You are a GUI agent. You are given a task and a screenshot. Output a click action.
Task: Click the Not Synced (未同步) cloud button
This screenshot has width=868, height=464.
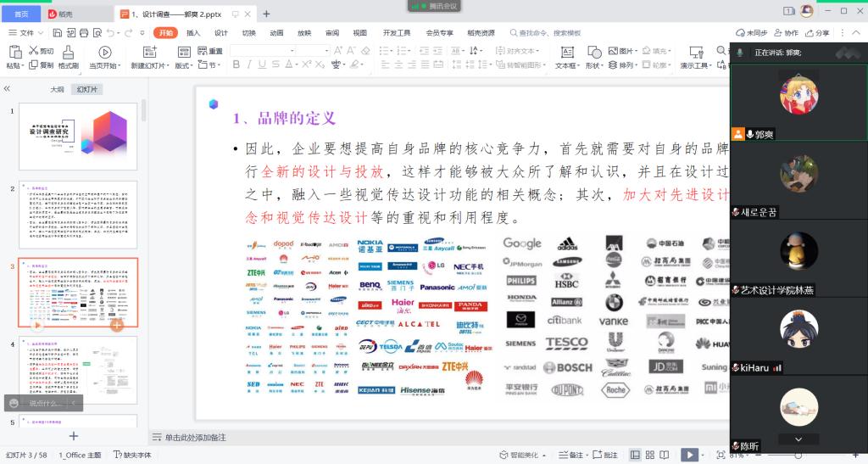(x=751, y=33)
